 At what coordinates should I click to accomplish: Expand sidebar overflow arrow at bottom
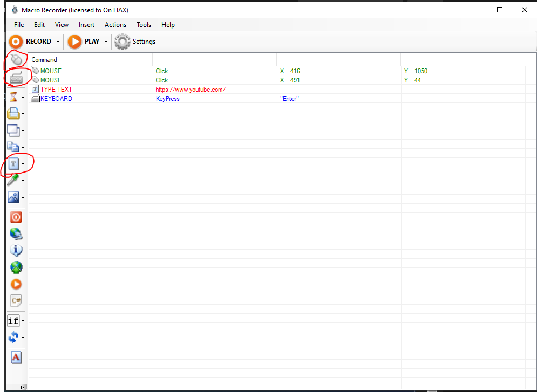(x=23, y=387)
